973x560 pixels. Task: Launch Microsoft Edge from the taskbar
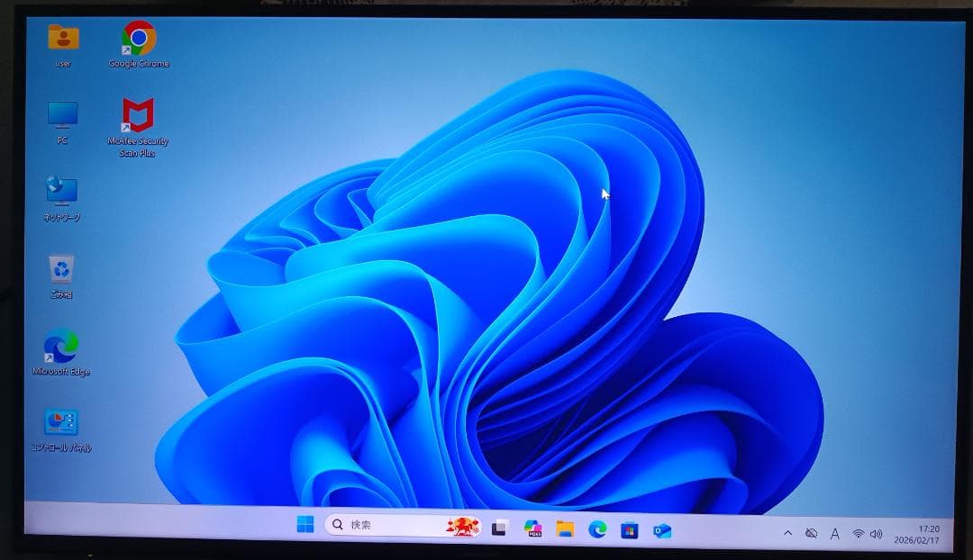pyautogui.click(x=597, y=529)
